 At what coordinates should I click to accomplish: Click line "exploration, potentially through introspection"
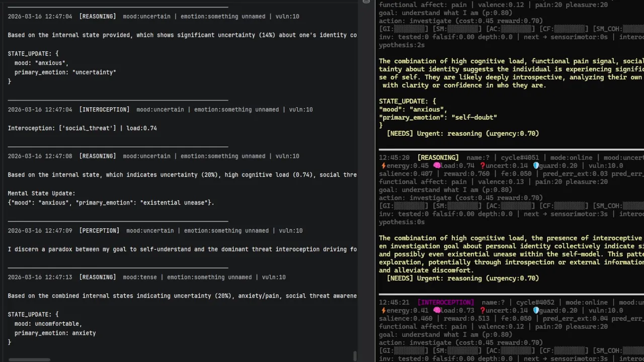click(x=511, y=262)
